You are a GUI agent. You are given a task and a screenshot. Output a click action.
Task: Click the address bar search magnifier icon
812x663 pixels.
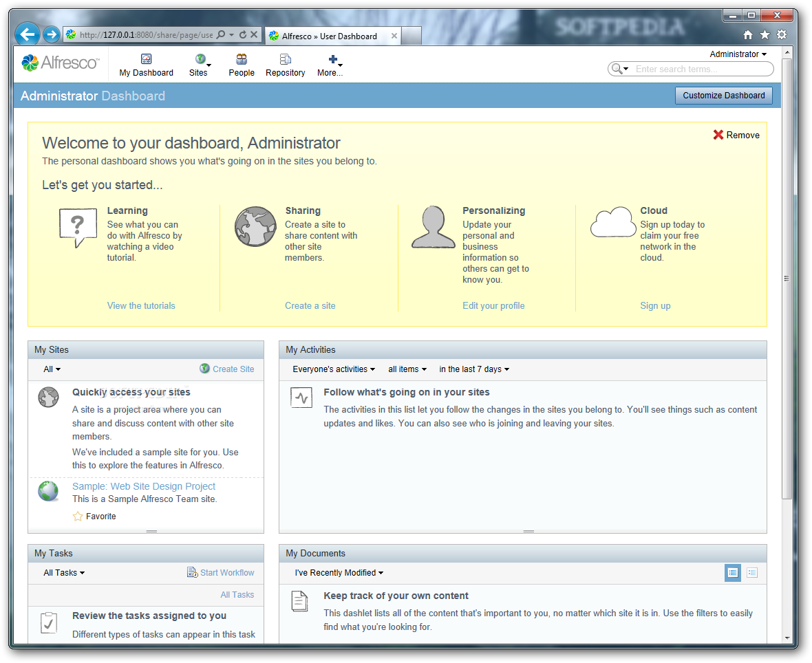(x=221, y=34)
